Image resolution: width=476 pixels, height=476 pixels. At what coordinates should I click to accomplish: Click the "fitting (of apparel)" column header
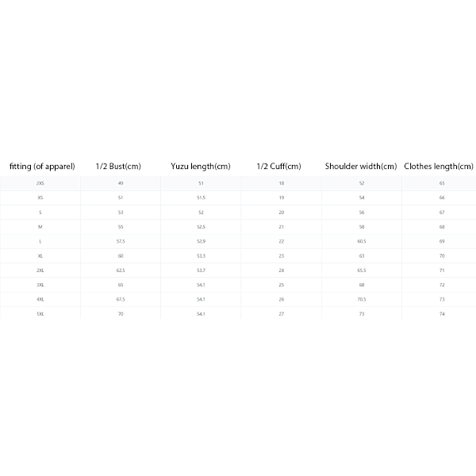(42, 166)
